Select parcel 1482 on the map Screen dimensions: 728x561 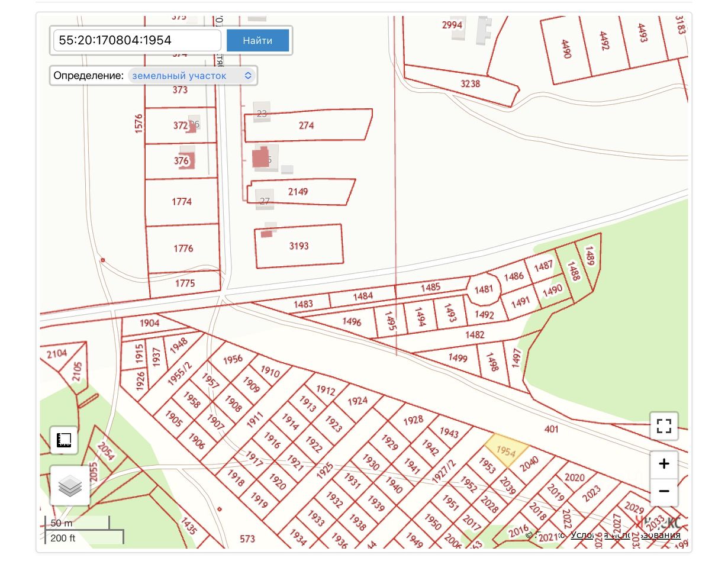(475, 335)
